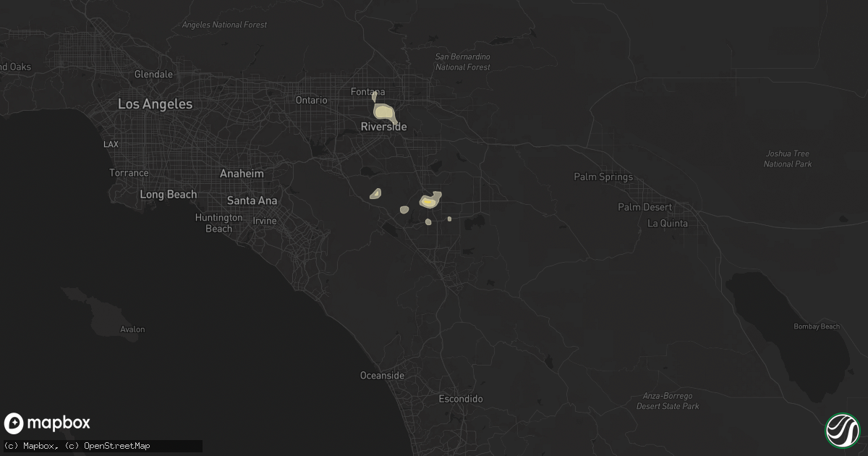Click the Joshua Tree National Park label
Image resolution: width=868 pixels, height=456 pixels.
click(x=788, y=159)
